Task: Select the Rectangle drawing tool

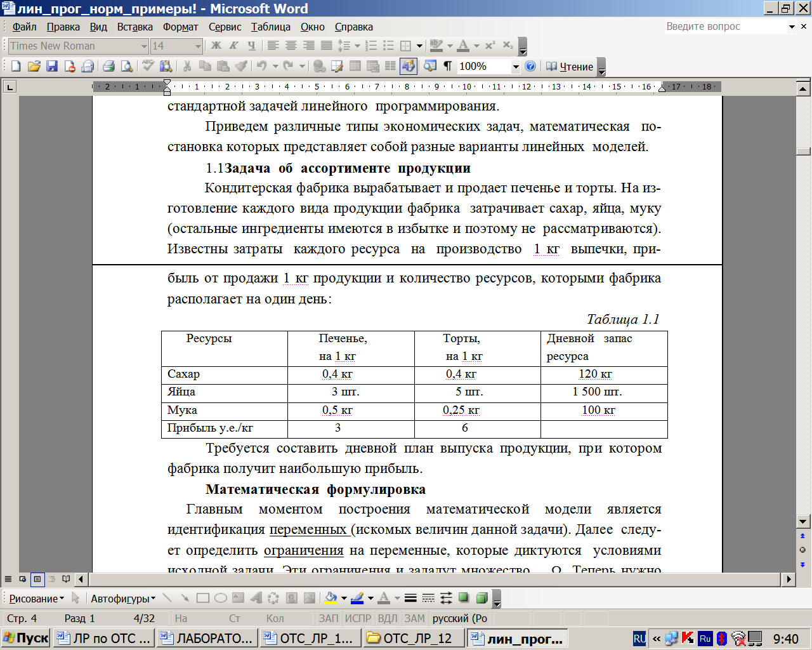Action: (x=203, y=598)
